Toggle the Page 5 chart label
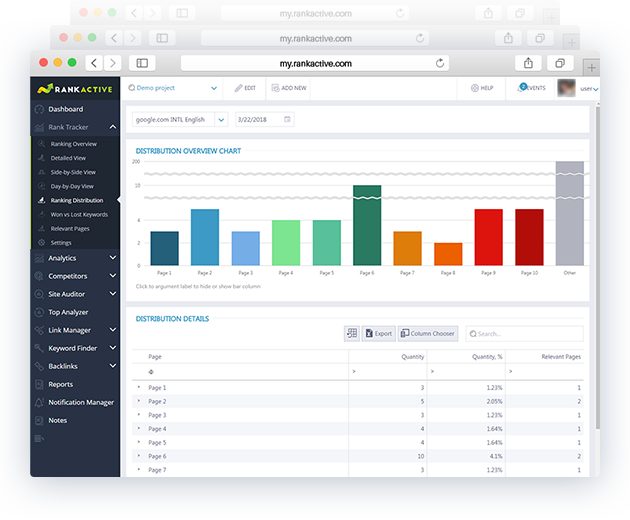This screenshot has width=630, height=520. pyautogui.click(x=327, y=273)
